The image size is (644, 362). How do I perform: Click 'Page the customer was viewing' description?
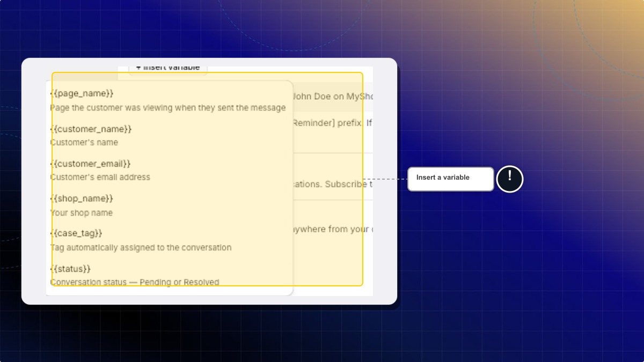tap(167, 108)
